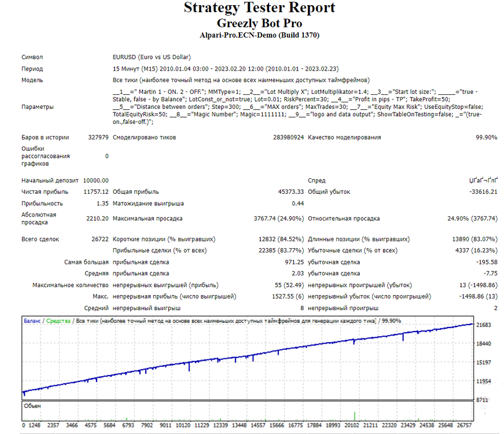Select the profit factor value '1.35'

[x=102, y=204]
